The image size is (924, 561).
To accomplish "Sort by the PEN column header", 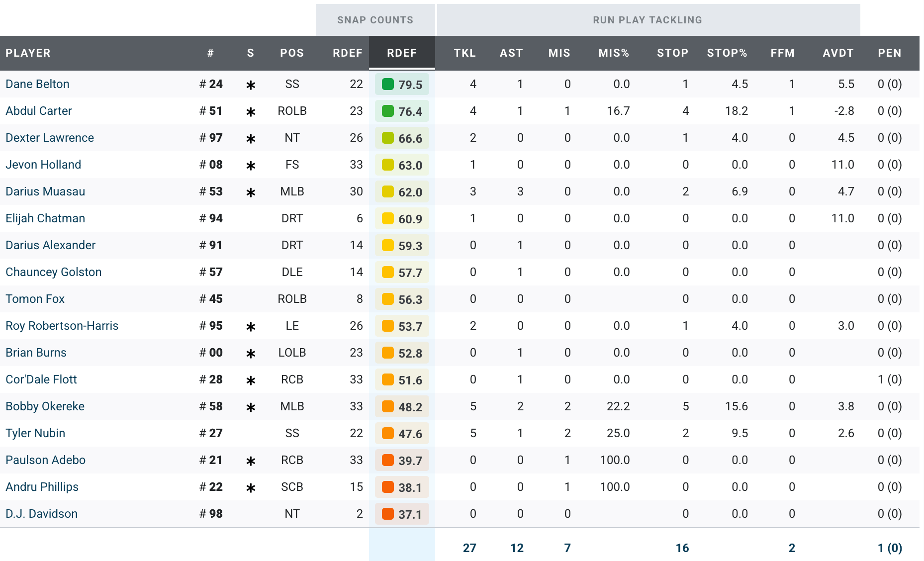I will click(889, 53).
